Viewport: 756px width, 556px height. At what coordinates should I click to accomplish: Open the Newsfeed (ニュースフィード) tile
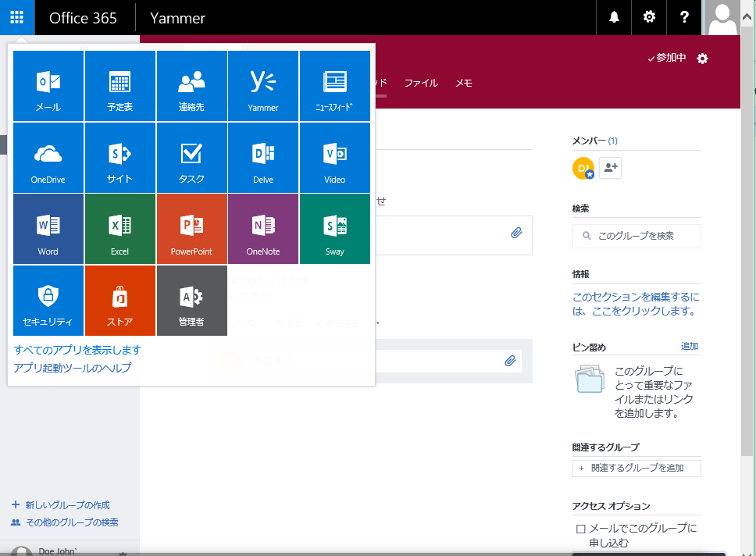[335, 86]
